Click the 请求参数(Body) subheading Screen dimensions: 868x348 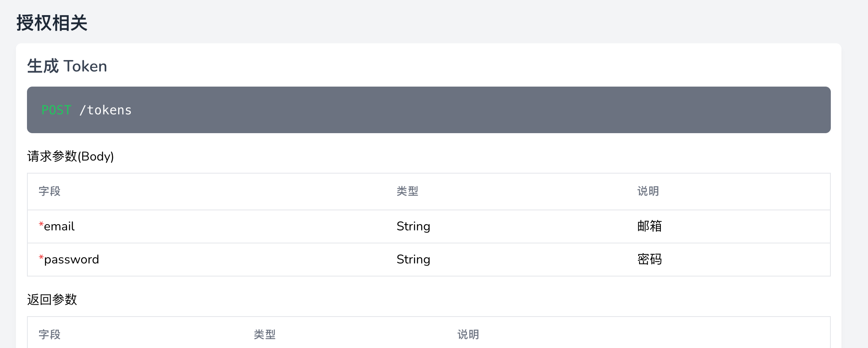[70, 156]
